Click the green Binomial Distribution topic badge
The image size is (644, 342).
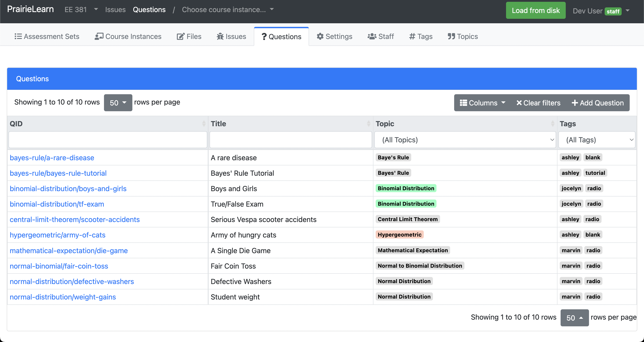(406, 188)
